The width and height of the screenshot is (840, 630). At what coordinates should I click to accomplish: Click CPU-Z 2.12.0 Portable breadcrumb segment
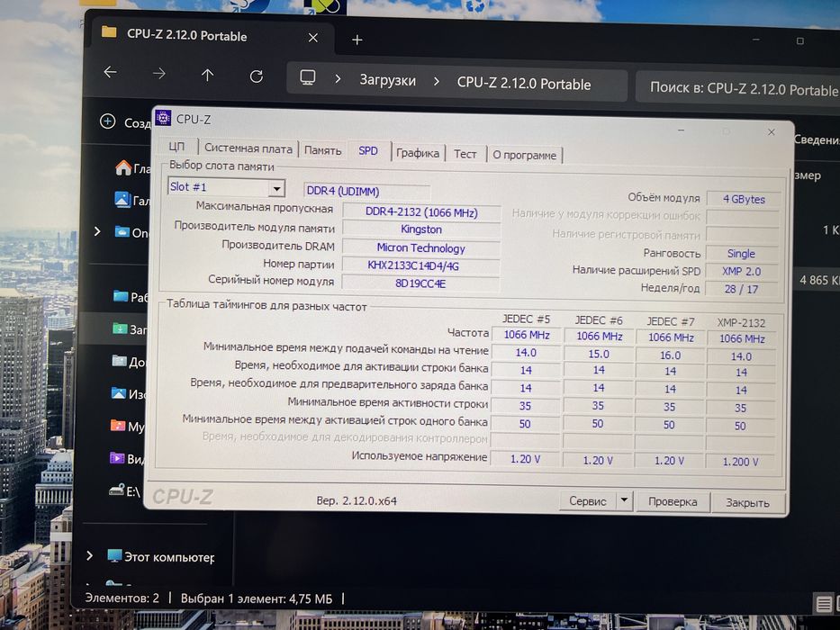(524, 84)
